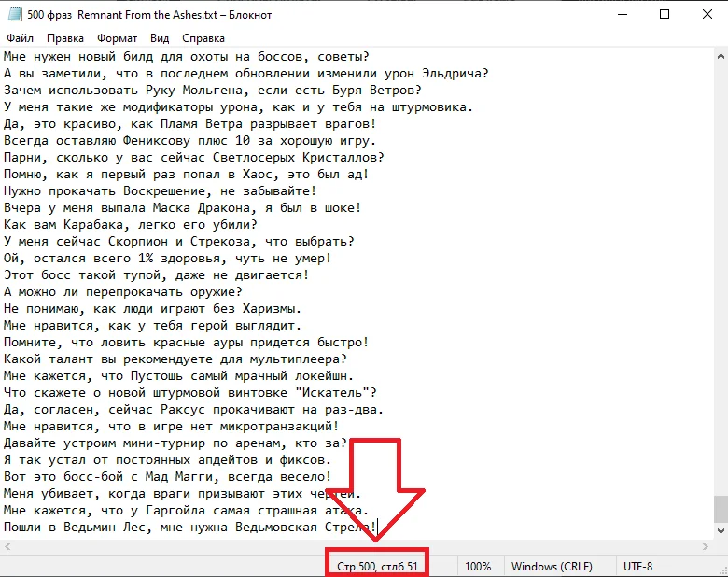728x577 pixels.
Task: Click line "Помню, как я первый раз попал в Хаос"
Action: tap(186, 175)
